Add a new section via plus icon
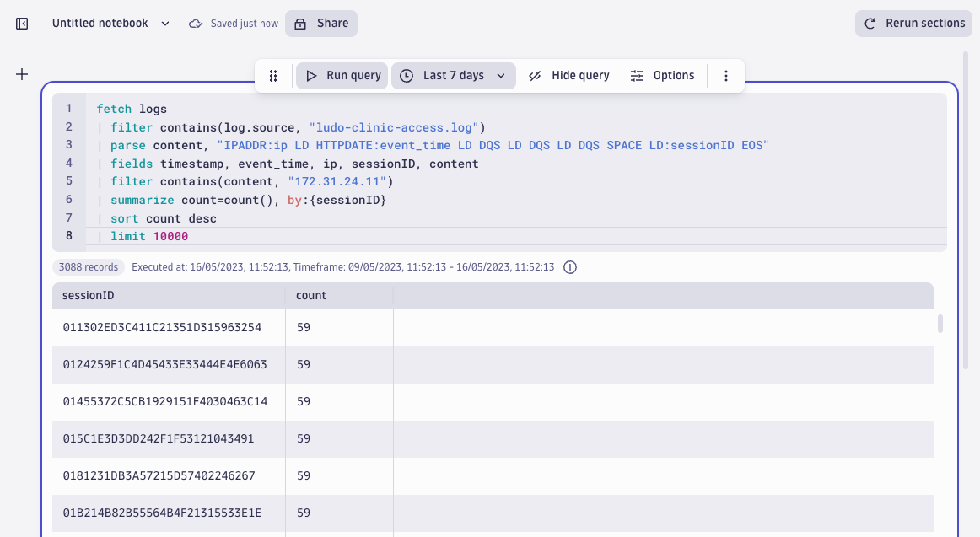Screen dimensions: 980x537 21,74
